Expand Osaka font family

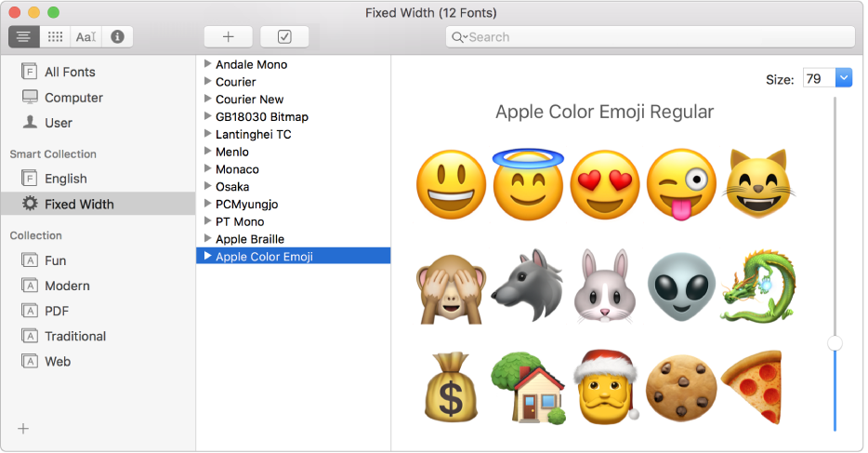tap(207, 186)
